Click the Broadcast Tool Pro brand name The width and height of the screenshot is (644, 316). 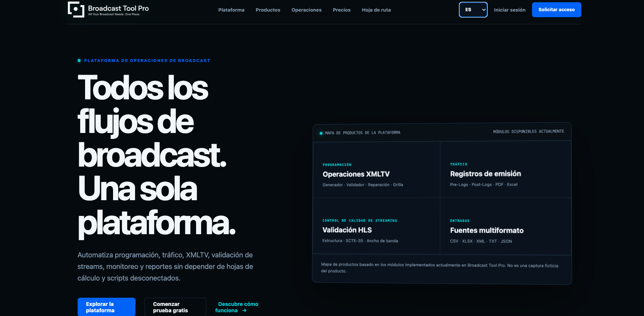pos(118,8)
